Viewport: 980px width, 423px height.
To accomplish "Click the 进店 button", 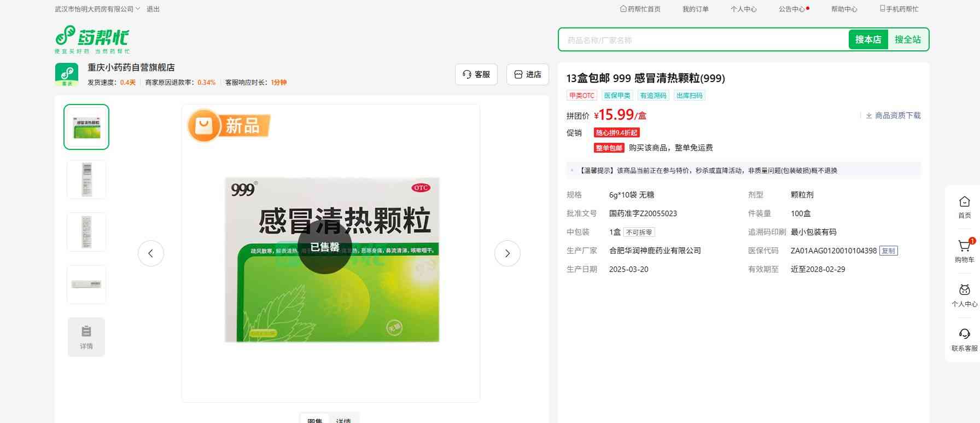I will click(527, 74).
